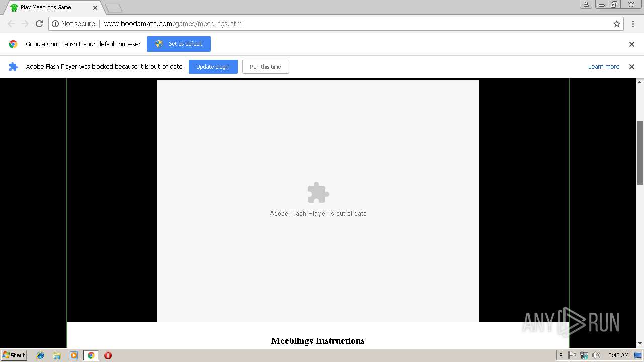
Task: Click the Chrome user profile icon
Action: tap(586, 4)
